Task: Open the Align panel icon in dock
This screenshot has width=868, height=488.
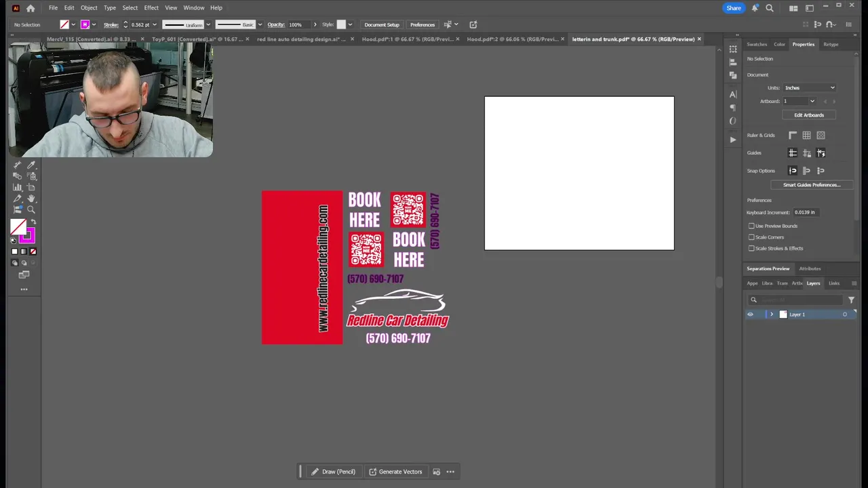Action: coord(733,62)
